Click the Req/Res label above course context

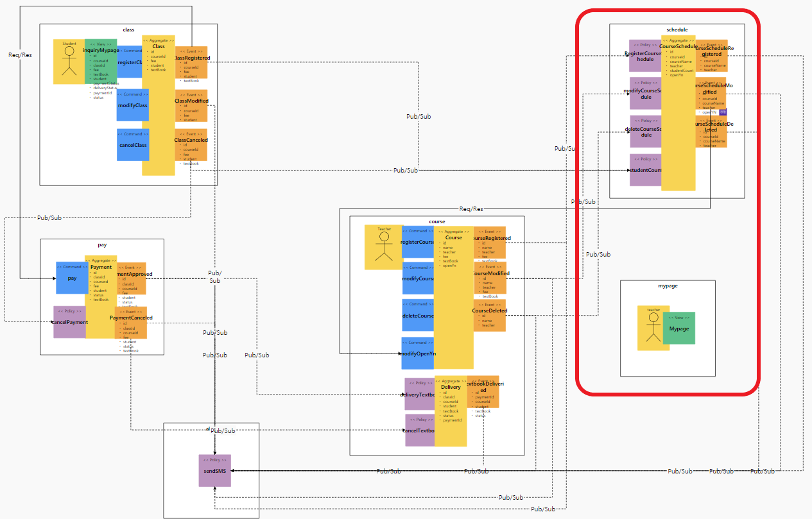coord(471,208)
